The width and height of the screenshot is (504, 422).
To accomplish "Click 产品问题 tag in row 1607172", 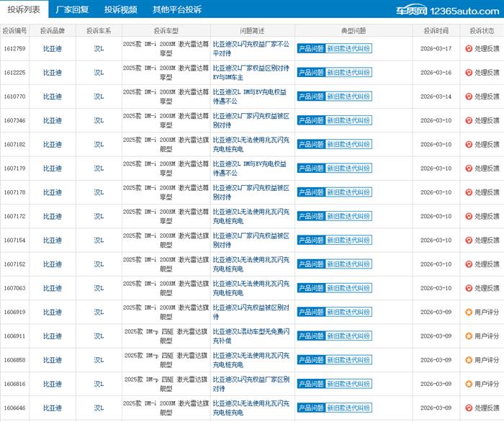I will [310, 217].
